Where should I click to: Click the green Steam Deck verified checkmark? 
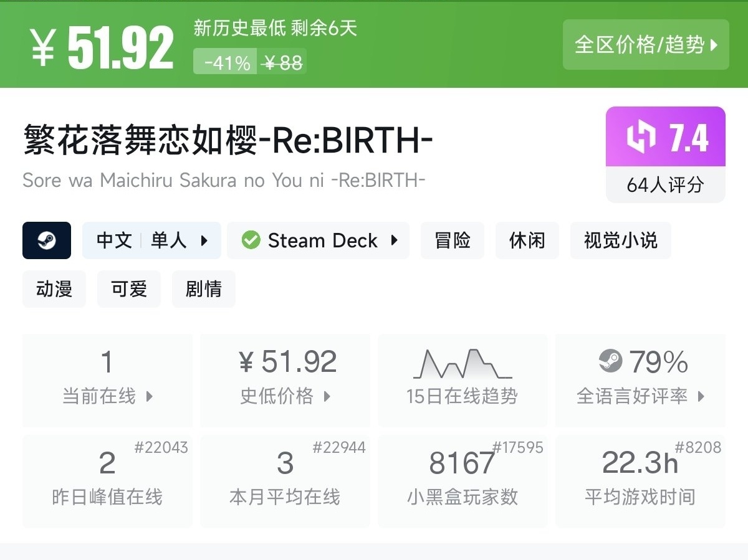tap(251, 240)
